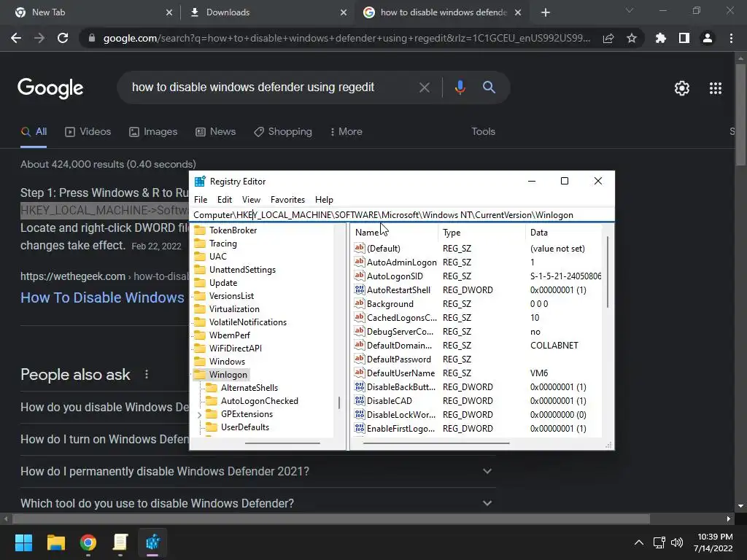Open a new Chrome tab with plus
The height and width of the screenshot is (560, 747).
pos(546,12)
